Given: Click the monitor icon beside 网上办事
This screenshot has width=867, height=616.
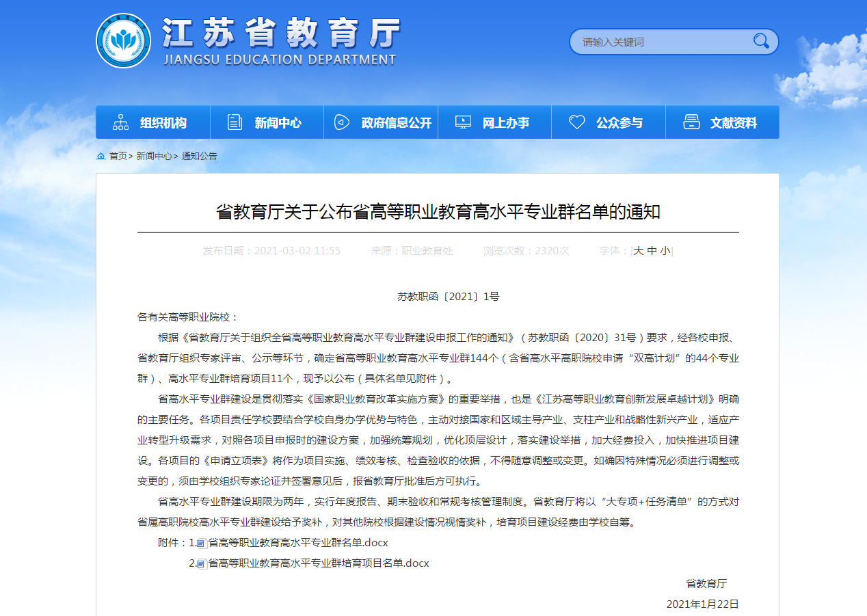Looking at the screenshot, I should (x=462, y=121).
